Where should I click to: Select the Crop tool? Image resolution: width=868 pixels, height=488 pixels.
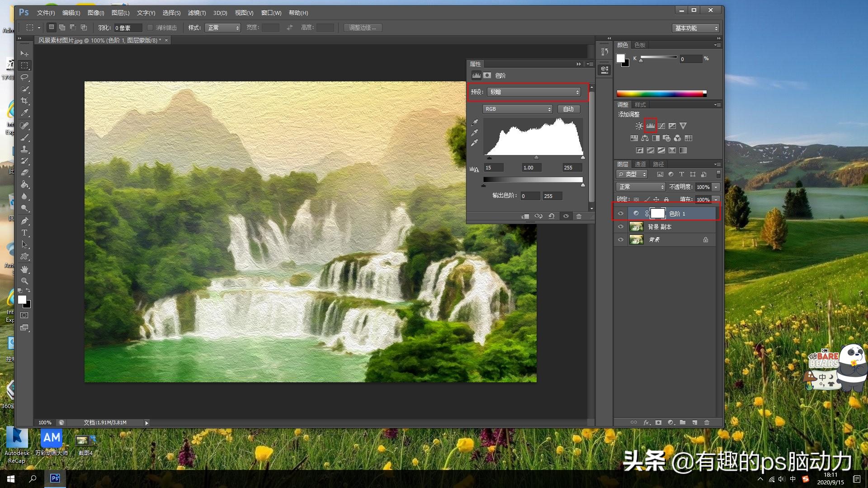click(x=25, y=101)
